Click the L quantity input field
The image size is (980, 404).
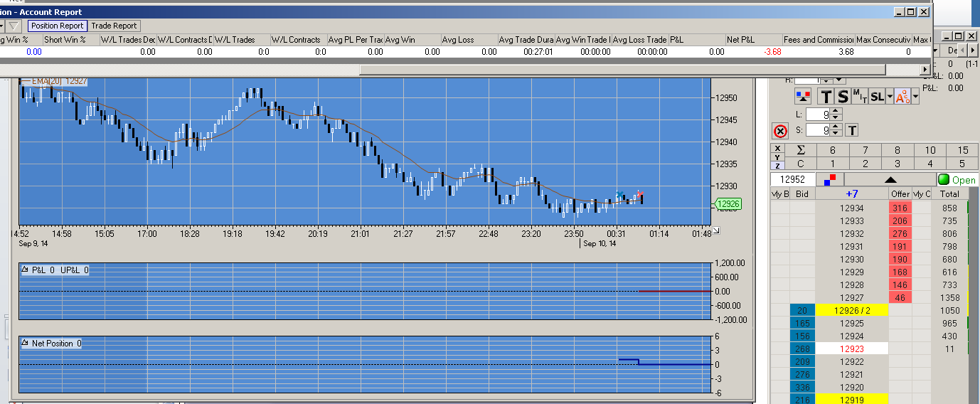[818, 115]
